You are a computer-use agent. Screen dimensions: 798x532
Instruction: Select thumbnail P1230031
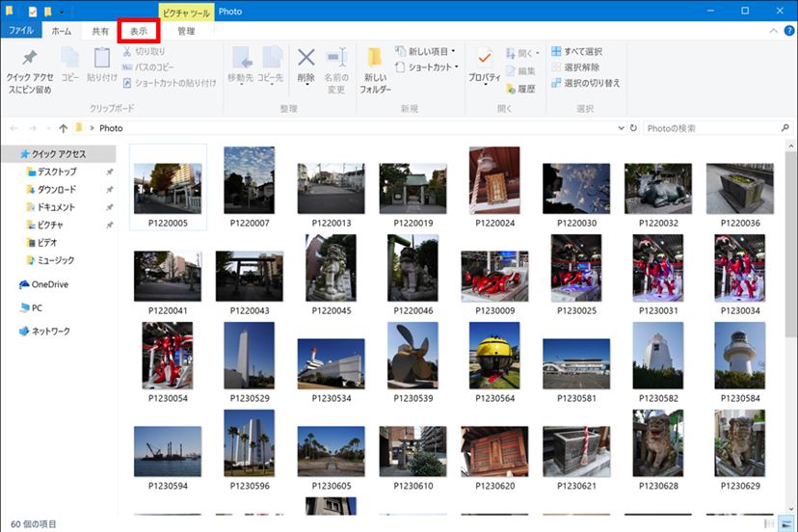click(x=658, y=275)
